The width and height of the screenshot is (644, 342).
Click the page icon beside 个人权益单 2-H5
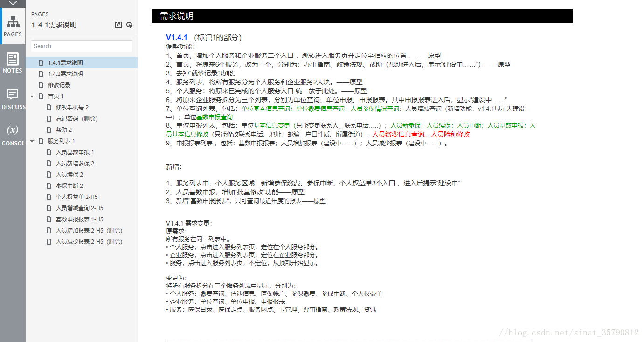pyautogui.click(x=48, y=197)
